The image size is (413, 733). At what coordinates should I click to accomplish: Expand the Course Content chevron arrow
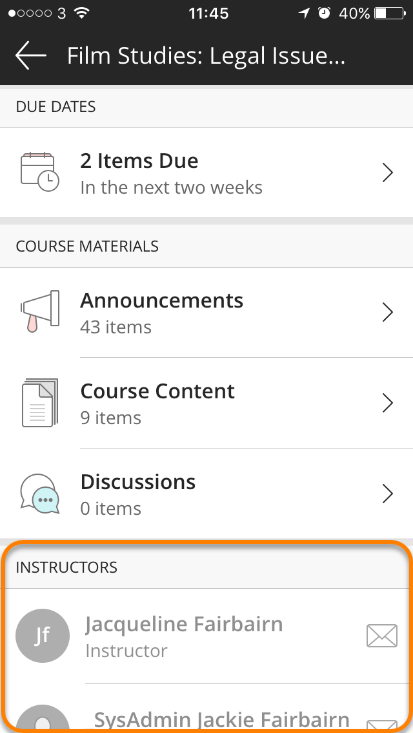(387, 403)
